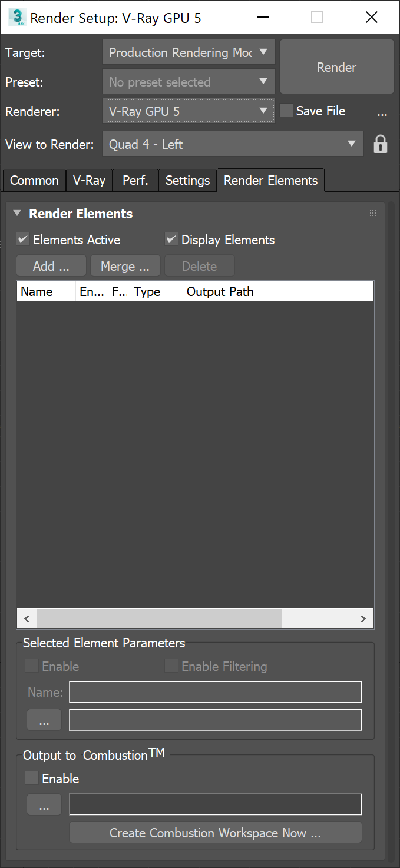The image size is (400, 868).
Task: Click the left arrow of the horizontal scrollbar
Action: [x=27, y=618]
